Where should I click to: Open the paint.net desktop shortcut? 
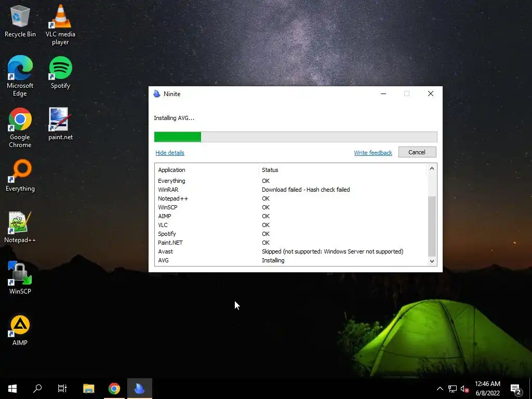[x=60, y=124]
